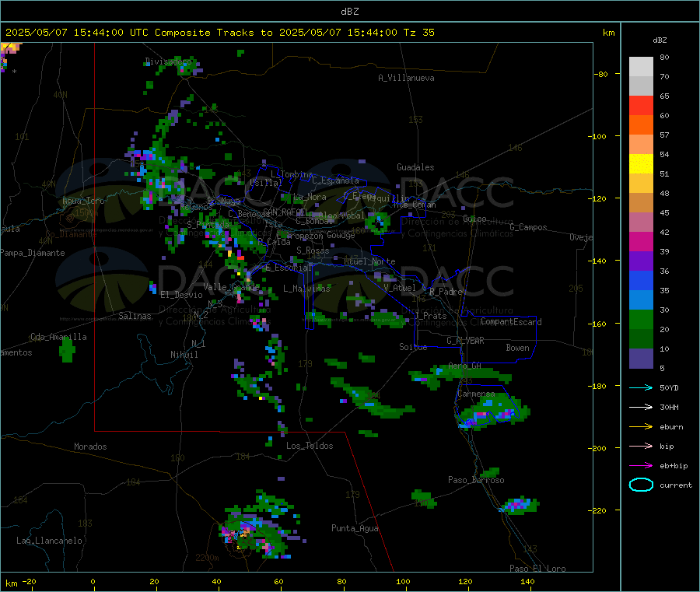Click the Lag.Llancanelo place label
Viewport: 700px width, 592px height.
tap(49, 541)
